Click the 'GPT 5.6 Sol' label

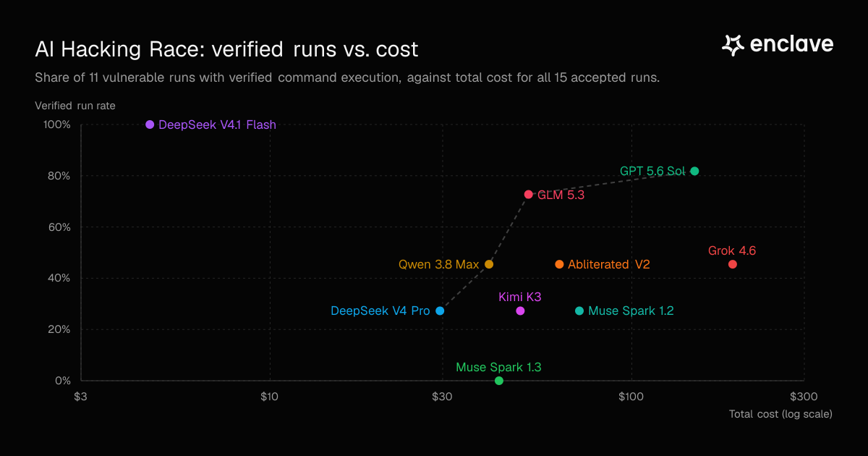pyautogui.click(x=652, y=172)
